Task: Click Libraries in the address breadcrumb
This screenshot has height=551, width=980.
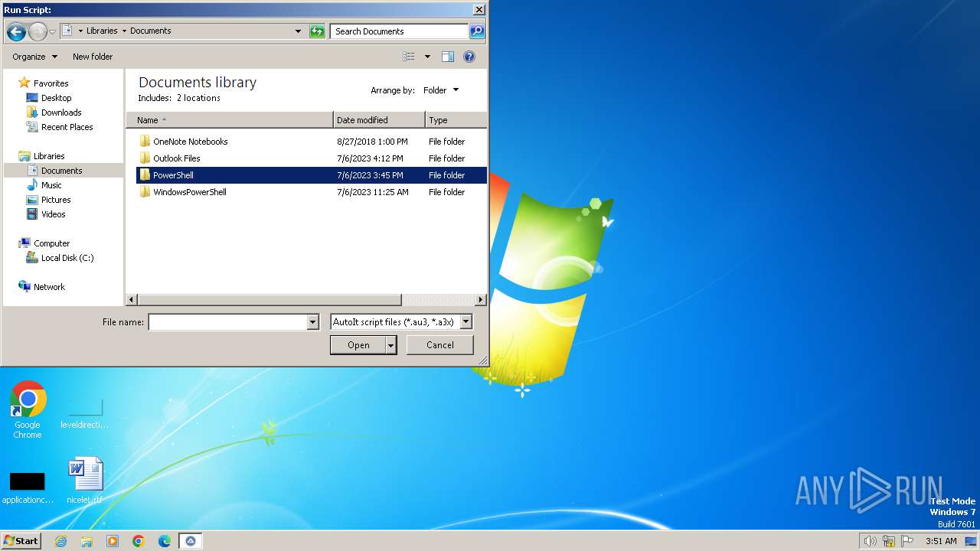Action: [102, 31]
